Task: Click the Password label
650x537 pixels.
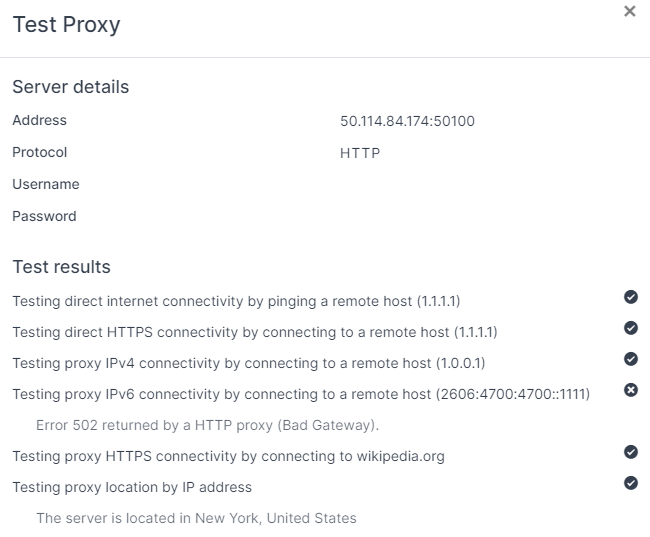Action: coord(44,216)
